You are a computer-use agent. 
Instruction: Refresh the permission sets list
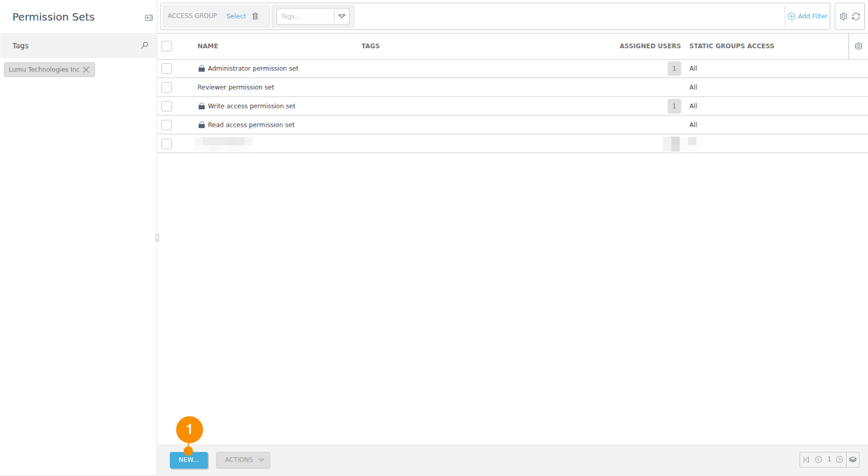[856, 16]
